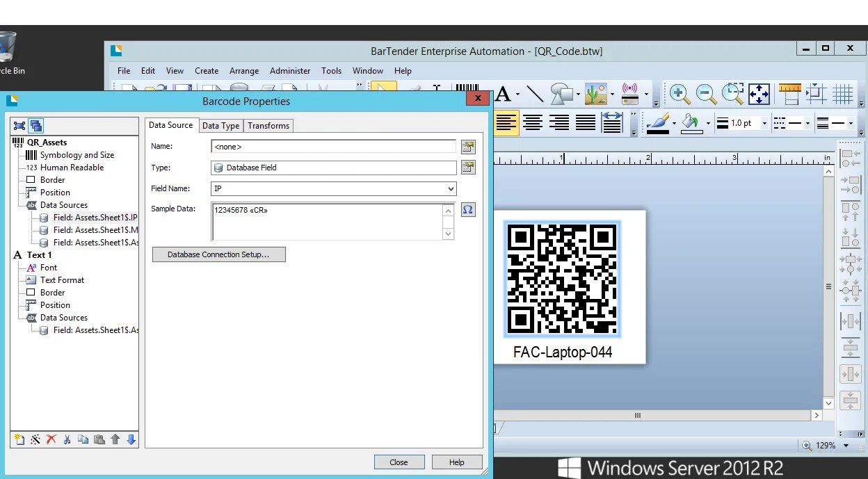Click the blue move down arrow icon
868x479 pixels.
[131, 439]
